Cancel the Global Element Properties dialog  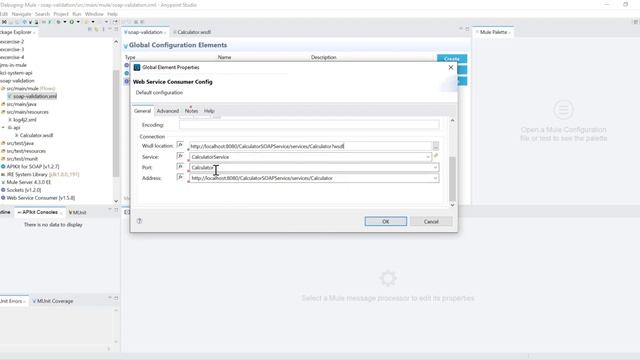pyautogui.click(x=431, y=221)
